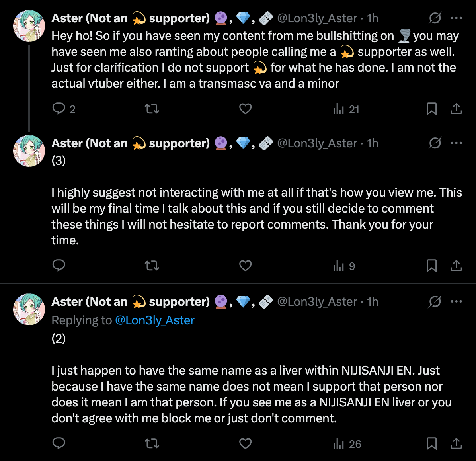
Task: Open Aster's avatar on the first tweet
Action: click(x=29, y=25)
